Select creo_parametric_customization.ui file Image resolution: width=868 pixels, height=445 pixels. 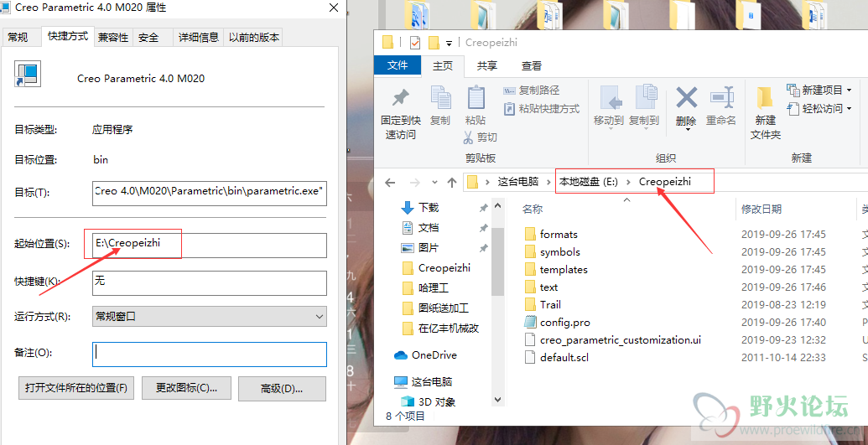click(x=620, y=340)
